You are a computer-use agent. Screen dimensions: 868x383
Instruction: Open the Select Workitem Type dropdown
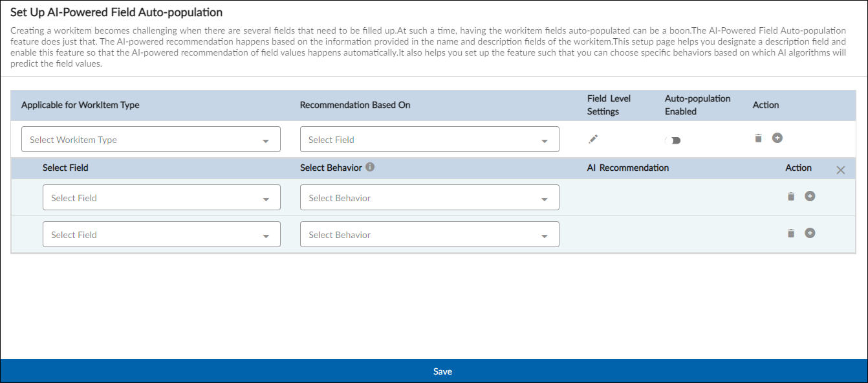point(151,140)
